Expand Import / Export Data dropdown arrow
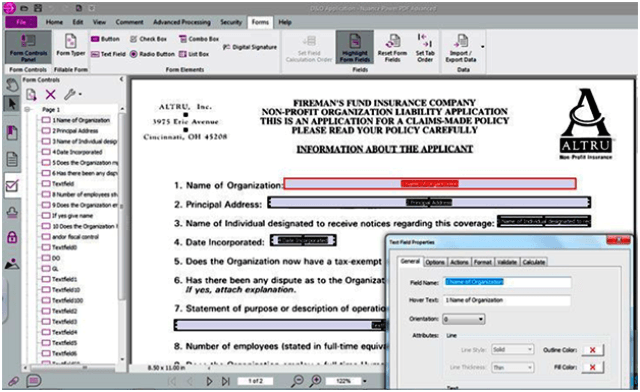The width and height of the screenshot is (640, 392). point(482,47)
